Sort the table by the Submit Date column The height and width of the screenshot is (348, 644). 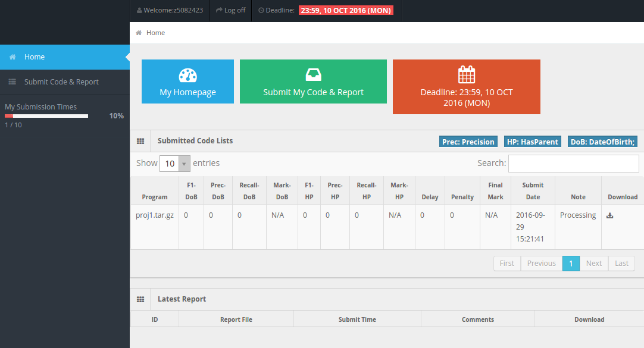point(532,191)
